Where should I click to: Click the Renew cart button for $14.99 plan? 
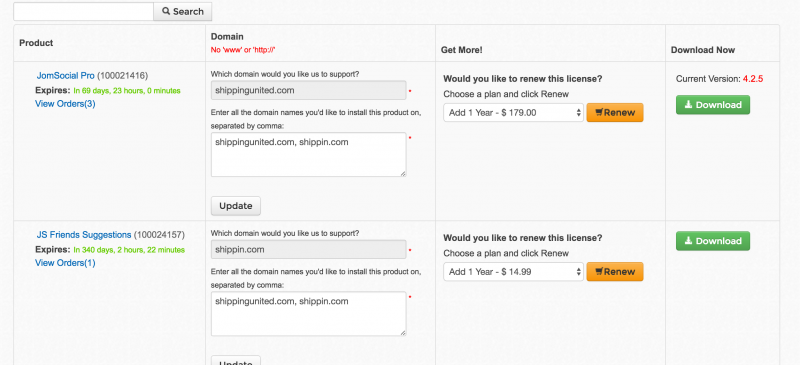(615, 272)
